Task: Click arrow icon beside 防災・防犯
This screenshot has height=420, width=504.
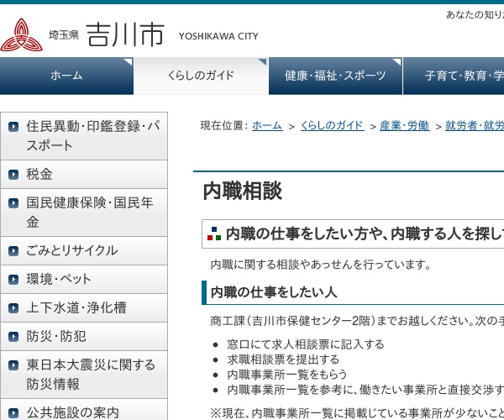Action: (13, 337)
